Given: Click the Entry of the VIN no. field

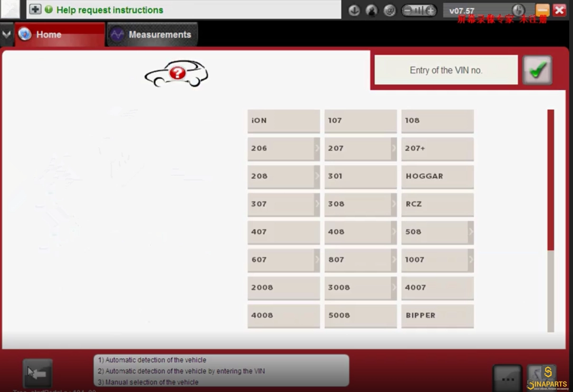Looking at the screenshot, I should (446, 70).
